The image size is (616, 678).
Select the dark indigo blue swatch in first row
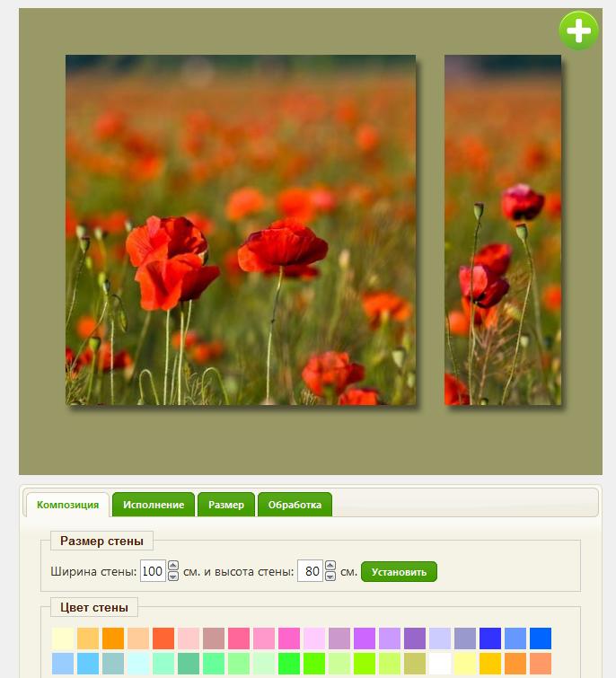490,638
